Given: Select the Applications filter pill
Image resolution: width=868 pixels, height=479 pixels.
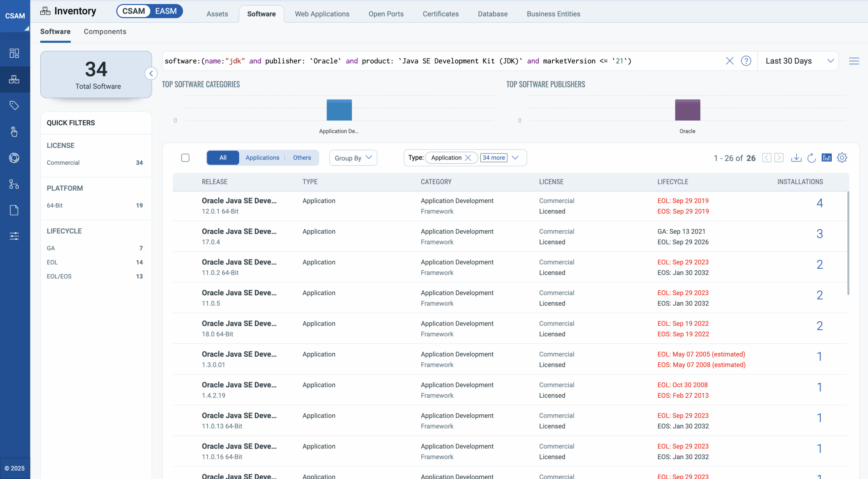Looking at the screenshot, I should [262, 158].
